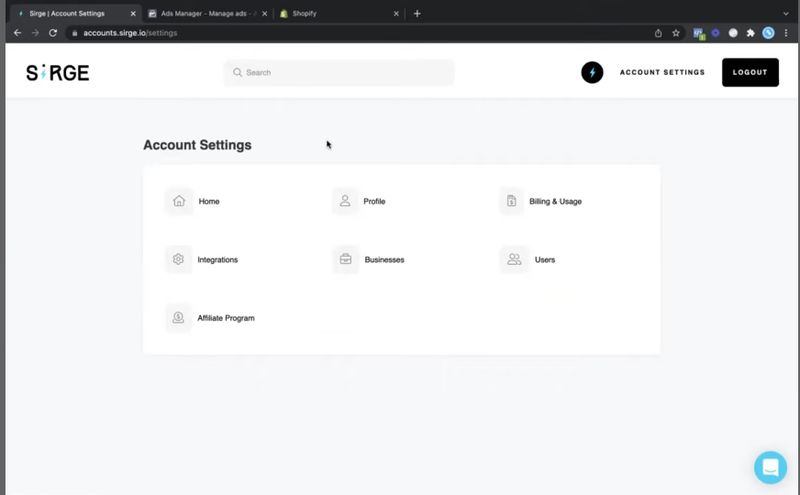The height and width of the screenshot is (495, 800).
Task: Reload the current page
Action: pyautogui.click(x=53, y=33)
